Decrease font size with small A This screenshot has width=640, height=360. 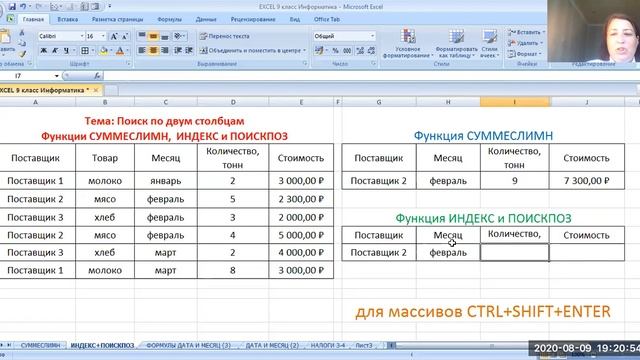[124, 36]
